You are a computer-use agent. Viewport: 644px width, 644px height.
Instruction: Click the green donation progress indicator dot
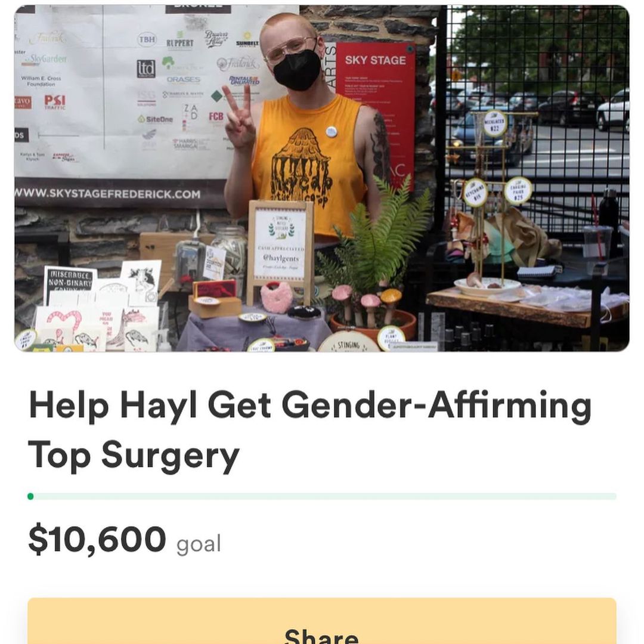pyautogui.click(x=30, y=497)
